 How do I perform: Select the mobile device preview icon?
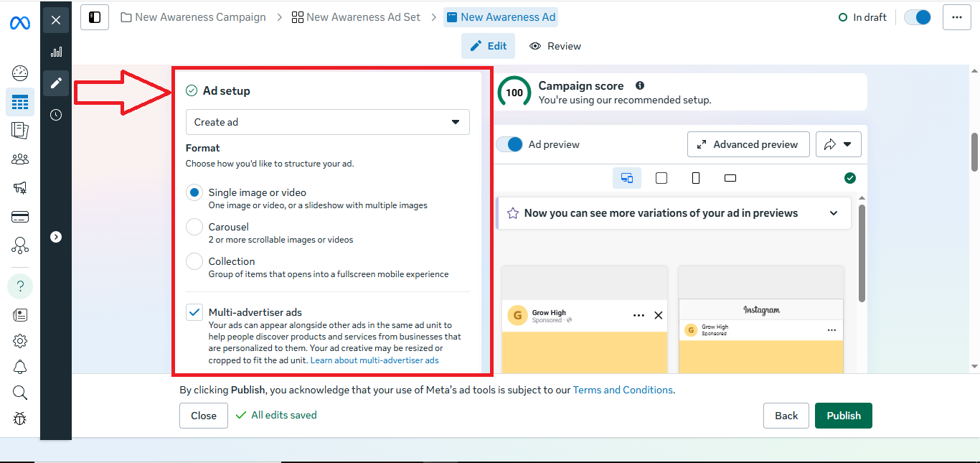pyautogui.click(x=695, y=178)
